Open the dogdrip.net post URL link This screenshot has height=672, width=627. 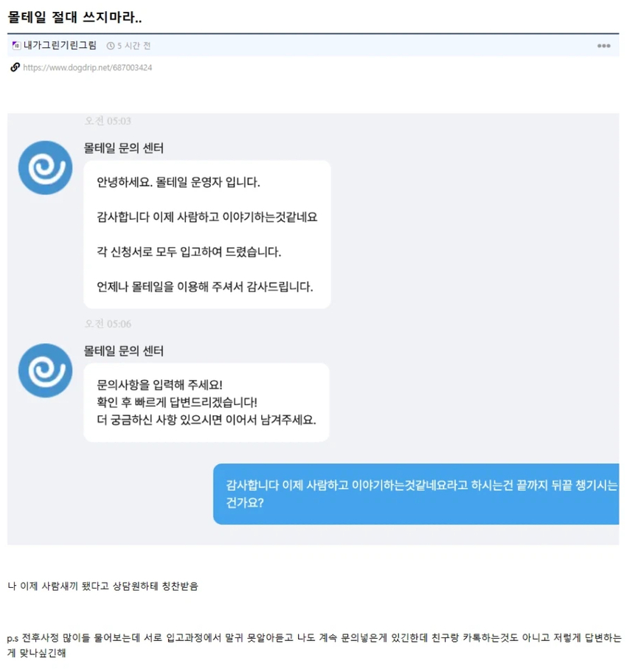coord(88,67)
